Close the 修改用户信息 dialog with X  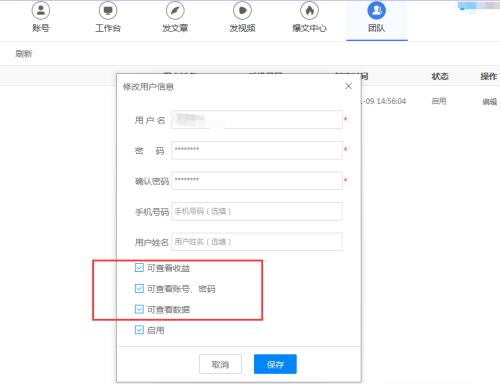[x=349, y=86]
